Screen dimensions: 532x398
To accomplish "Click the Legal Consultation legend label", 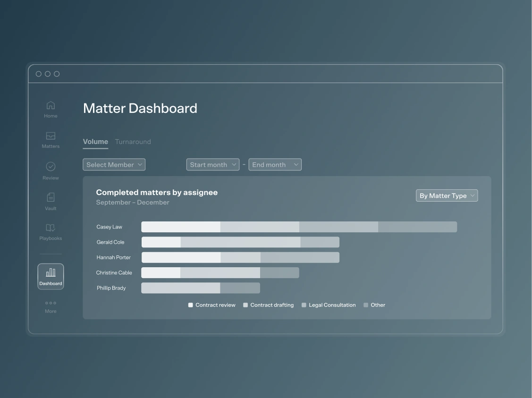I will tap(332, 305).
